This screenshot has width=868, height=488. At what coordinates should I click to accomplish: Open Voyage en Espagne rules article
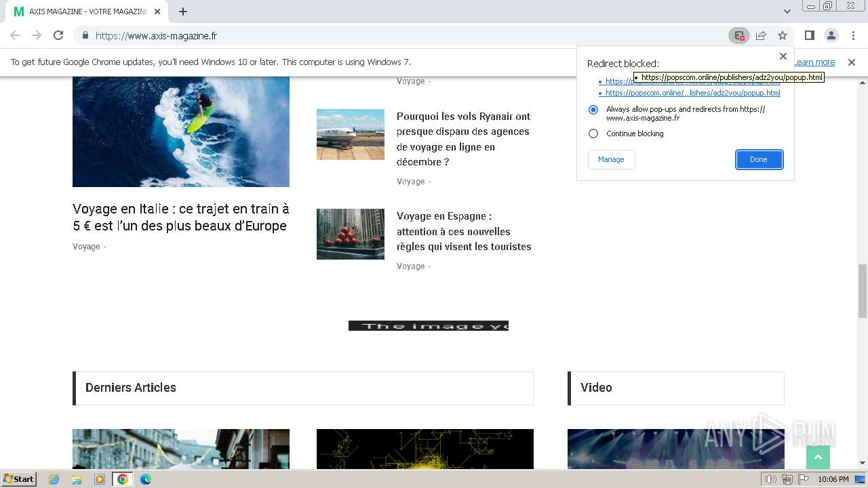[x=464, y=231]
